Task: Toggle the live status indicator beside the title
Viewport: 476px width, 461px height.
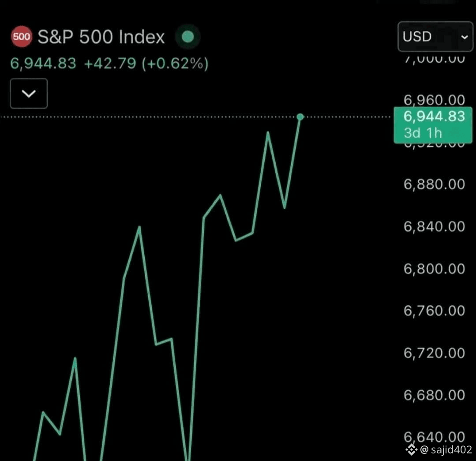Action: point(187,37)
